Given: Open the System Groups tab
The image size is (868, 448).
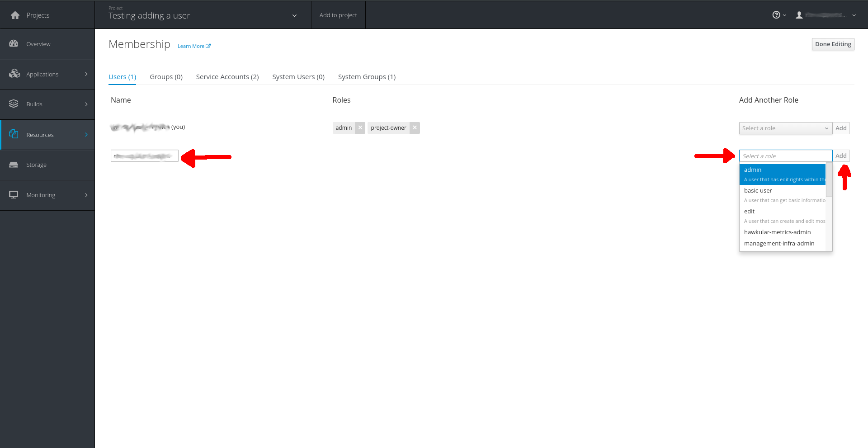Looking at the screenshot, I should (x=367, y=76).
